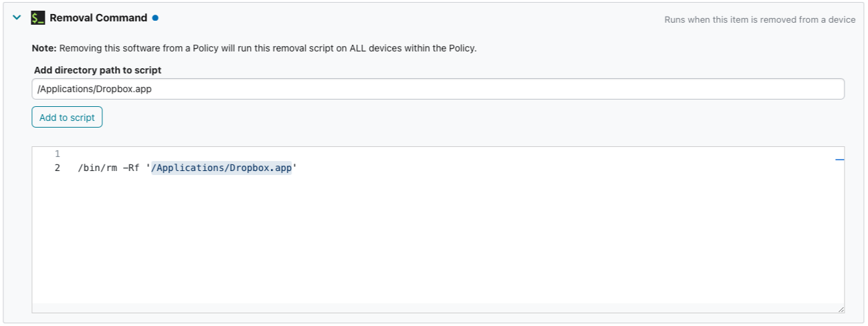Grab the editor resize handle in corner
Screen dimensions: 868x326
841,309
